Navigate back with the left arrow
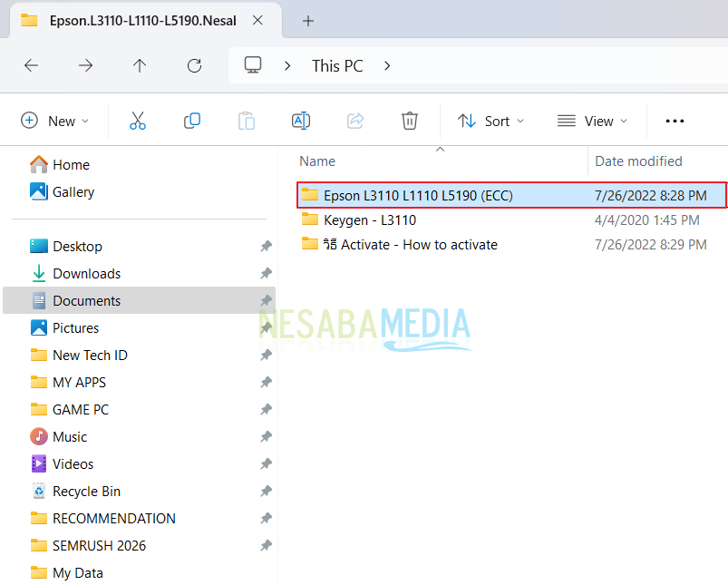 (32, 65)
